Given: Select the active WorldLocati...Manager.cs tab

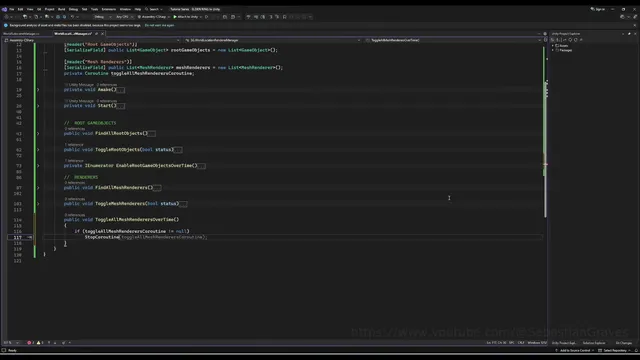Looking at the screenshot, I should pyautogui.click(x=73, y=33).
